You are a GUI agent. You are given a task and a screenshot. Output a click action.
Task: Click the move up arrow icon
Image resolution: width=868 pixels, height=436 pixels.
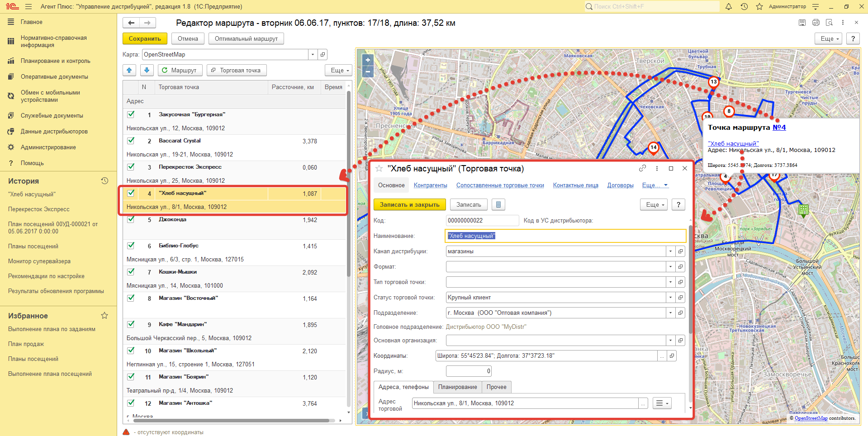(x=129, y=70)
